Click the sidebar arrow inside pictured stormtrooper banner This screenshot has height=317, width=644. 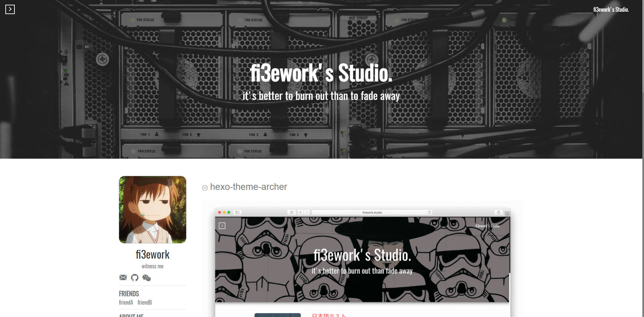click(x=222, y=226)
